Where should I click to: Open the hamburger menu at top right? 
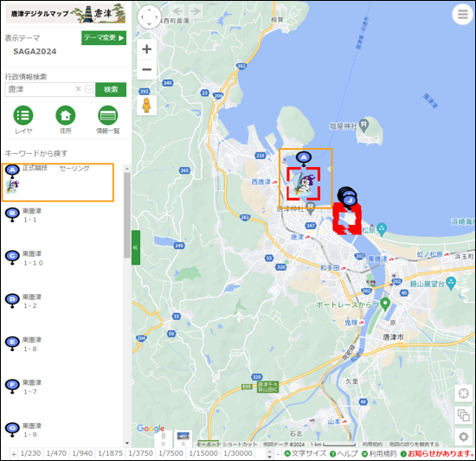coord(462,14)
